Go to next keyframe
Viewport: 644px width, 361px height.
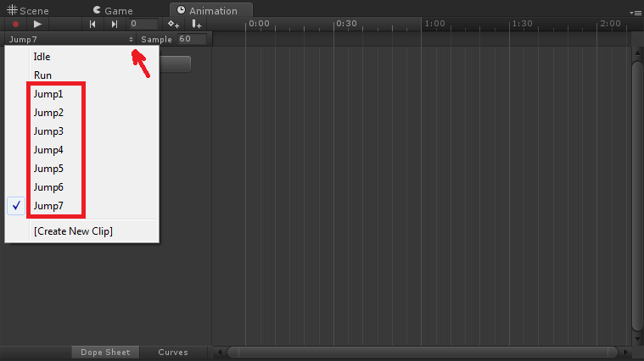[115, 25]
